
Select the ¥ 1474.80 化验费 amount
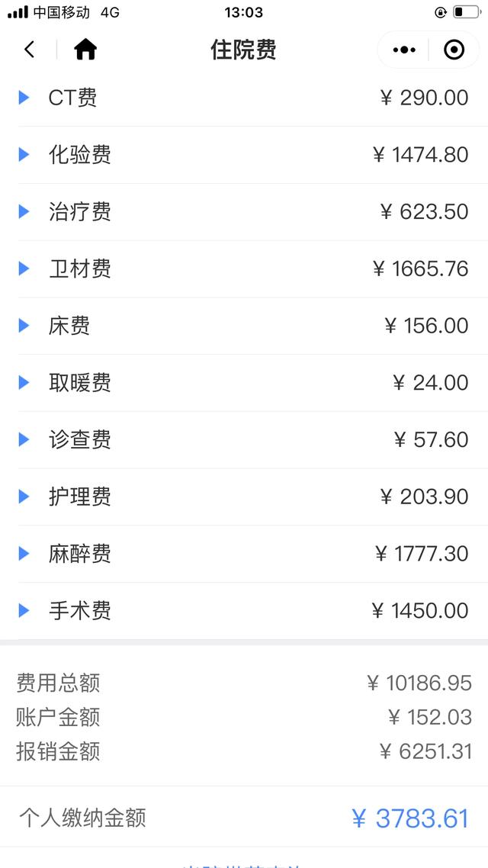pyautogui.click(x=420, y=155)
